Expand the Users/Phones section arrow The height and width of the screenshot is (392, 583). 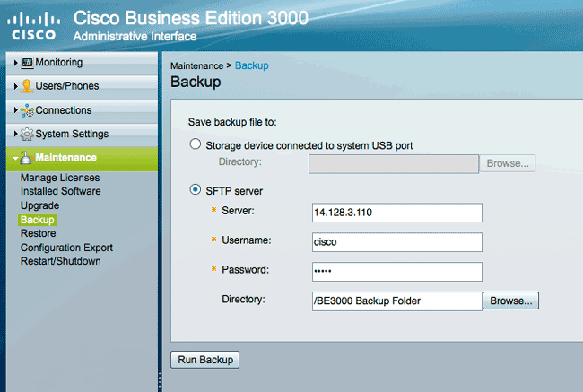click(15, 86)
